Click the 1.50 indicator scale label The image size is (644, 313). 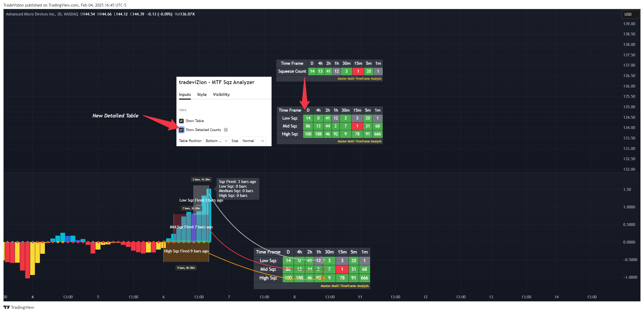click(627, 190)
